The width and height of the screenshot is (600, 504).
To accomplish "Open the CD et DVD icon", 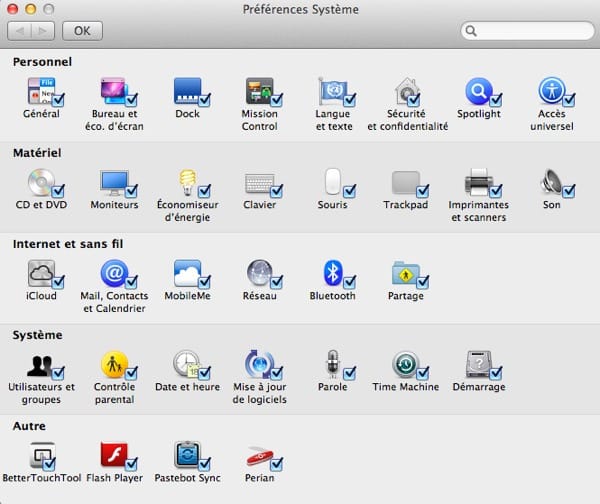I will [41, 182].
